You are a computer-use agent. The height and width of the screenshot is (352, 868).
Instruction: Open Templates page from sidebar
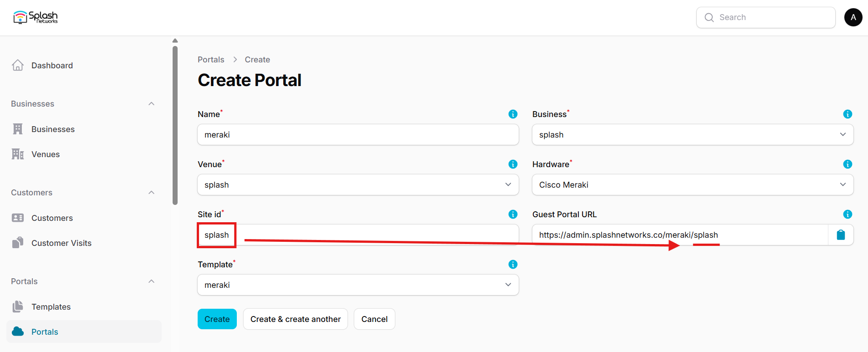(x=84, y=306)
